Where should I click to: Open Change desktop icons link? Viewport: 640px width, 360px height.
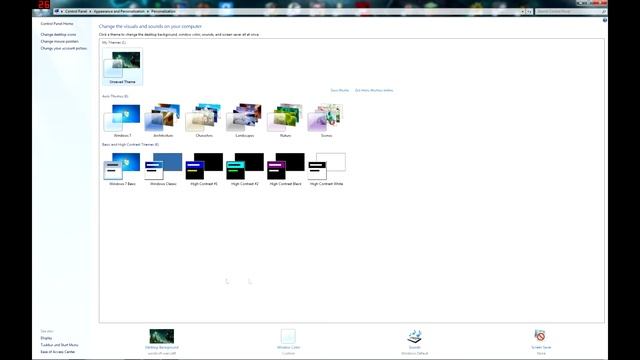coord(58,35)
